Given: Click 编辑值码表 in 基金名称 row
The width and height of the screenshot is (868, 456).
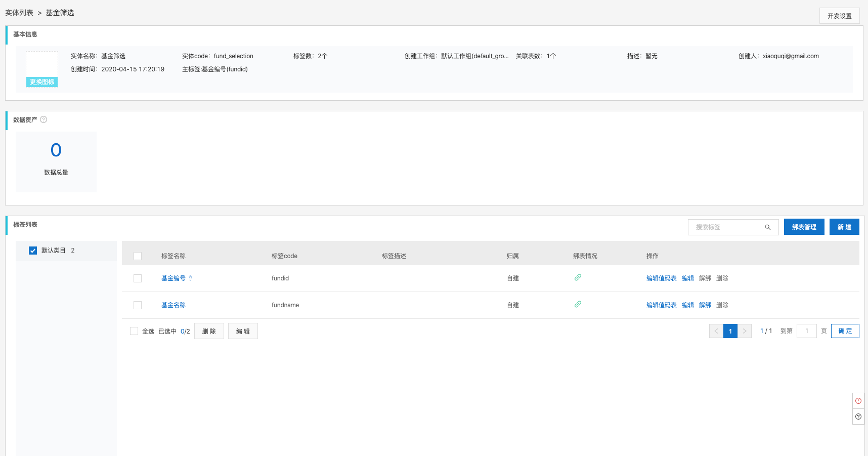Looking at the screenshot, I should click(662, 305).
